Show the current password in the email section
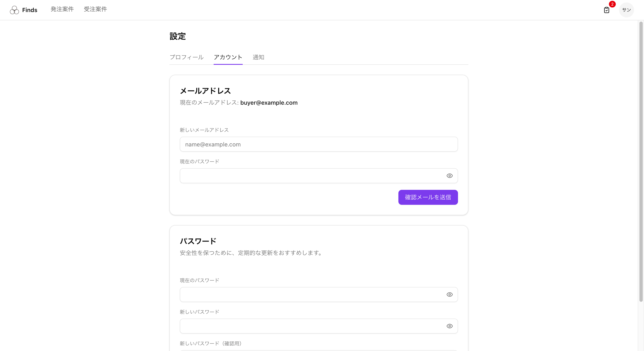Viewport: 644px width, 351px height. pyautogui.click(x=449, y=176)
